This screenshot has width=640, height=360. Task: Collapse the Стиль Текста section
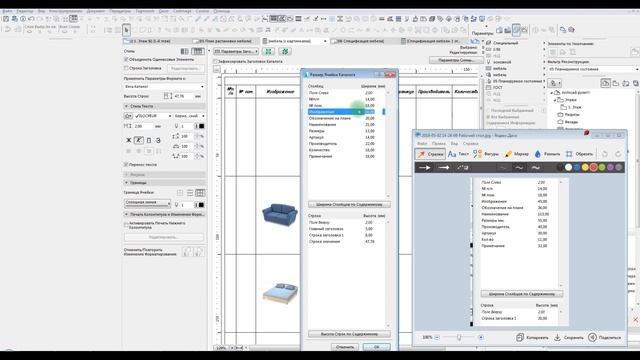pos(127,106)
